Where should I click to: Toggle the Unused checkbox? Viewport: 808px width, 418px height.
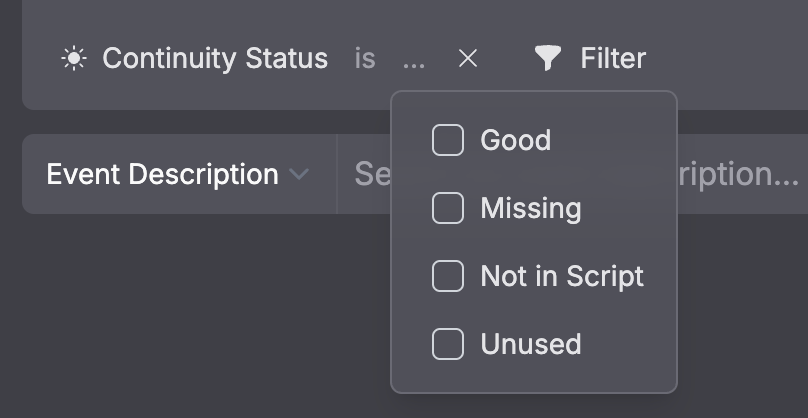[x=448, y=344]
